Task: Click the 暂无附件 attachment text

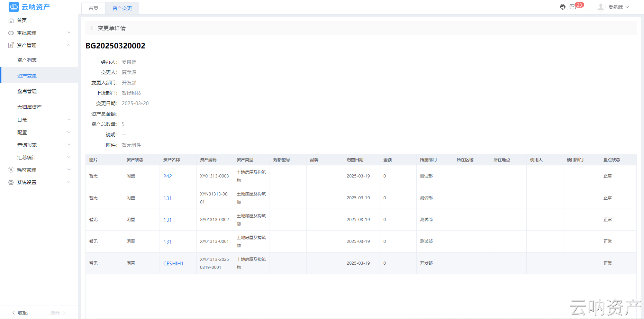Action: pos(131,145)
